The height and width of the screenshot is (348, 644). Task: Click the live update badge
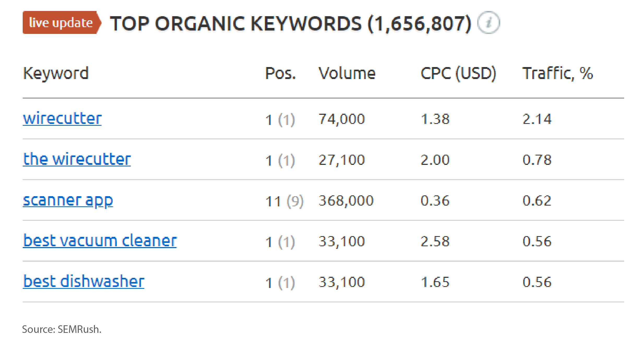[61, 23]
